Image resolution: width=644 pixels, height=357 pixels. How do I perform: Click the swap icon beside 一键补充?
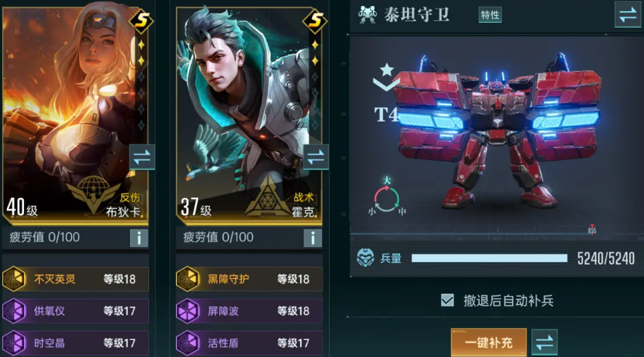544,342
